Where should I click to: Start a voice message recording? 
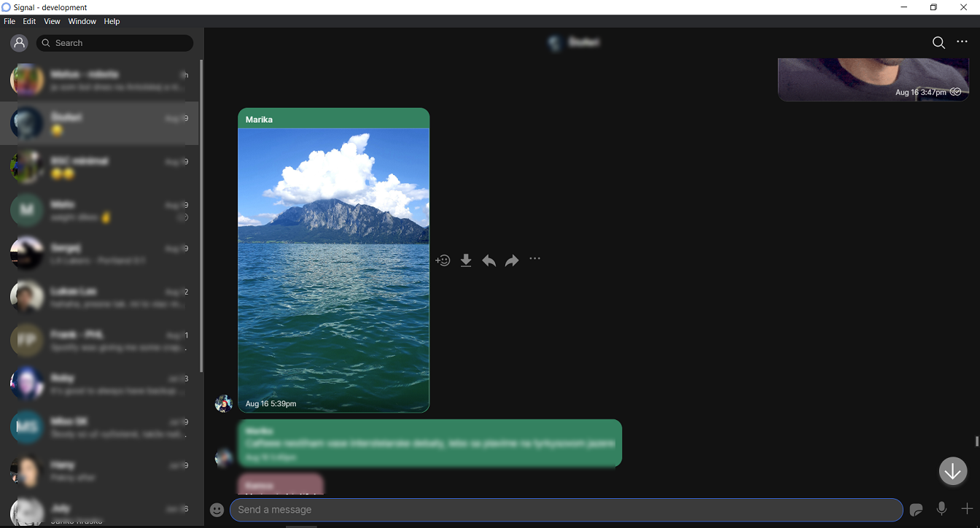pos(941,509)
